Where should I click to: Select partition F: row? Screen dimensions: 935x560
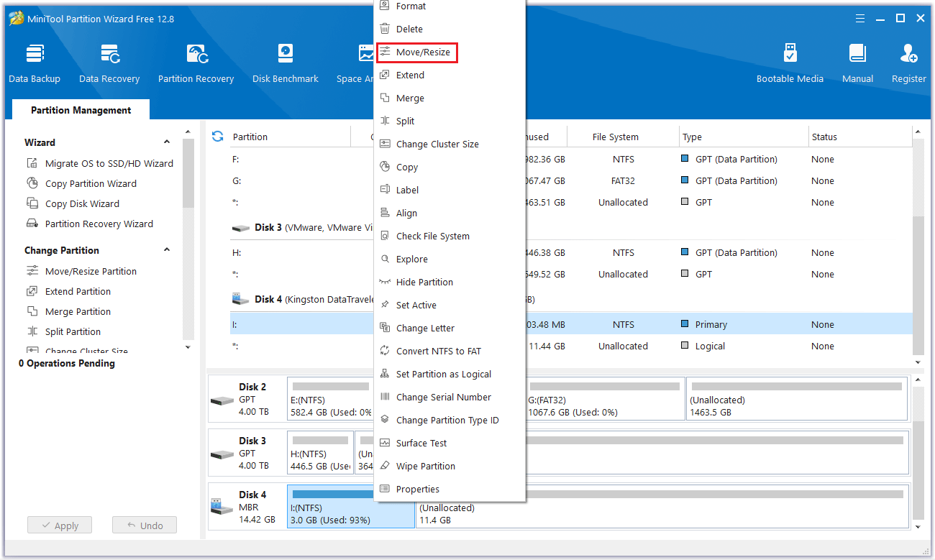click(x=571, y=159)
